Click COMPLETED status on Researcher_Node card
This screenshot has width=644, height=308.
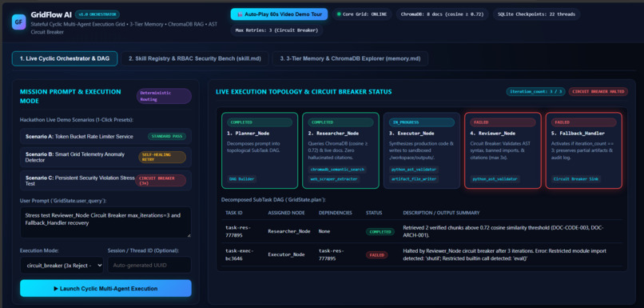(340, 122)
